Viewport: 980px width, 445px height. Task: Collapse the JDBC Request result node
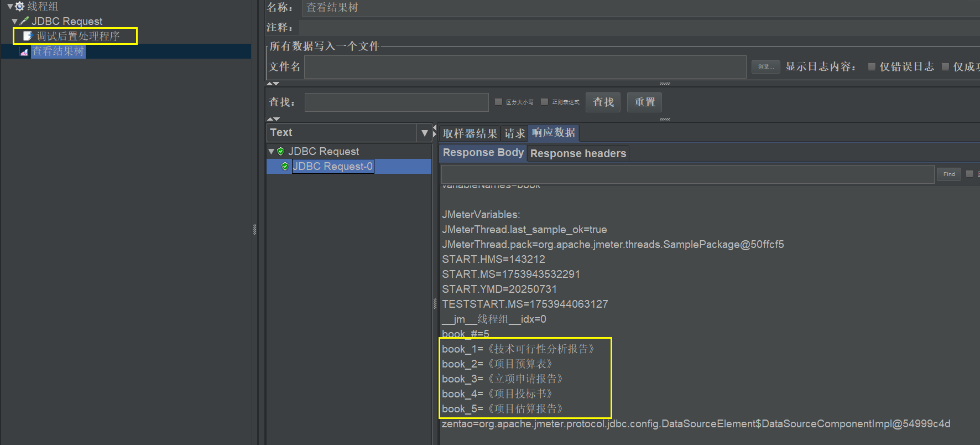(x=271, y=151)
